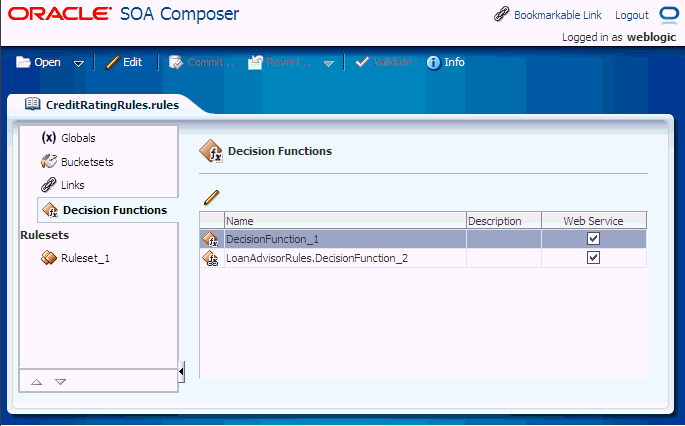Screen dimensions: 685x426
Task: Open the Bookmarkable Link text
Action: pyautogui.click(x=558, y=15)
